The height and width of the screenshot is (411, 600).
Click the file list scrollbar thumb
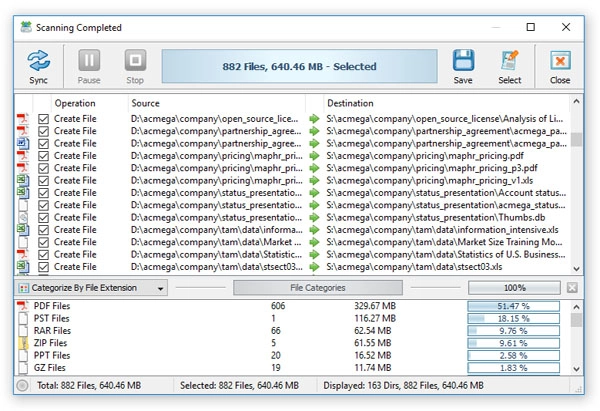(576, 140)
